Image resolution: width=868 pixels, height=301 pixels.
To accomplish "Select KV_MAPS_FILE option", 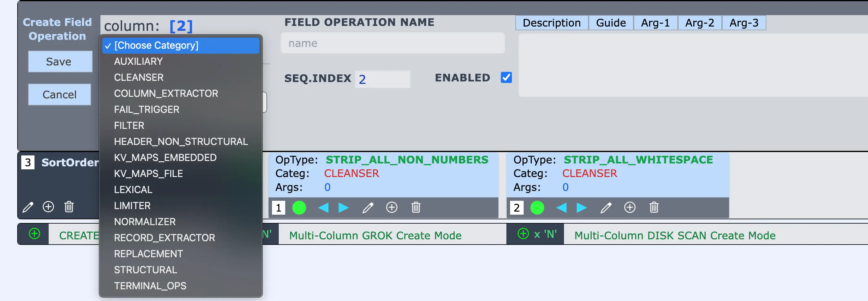I will point(181,173).
